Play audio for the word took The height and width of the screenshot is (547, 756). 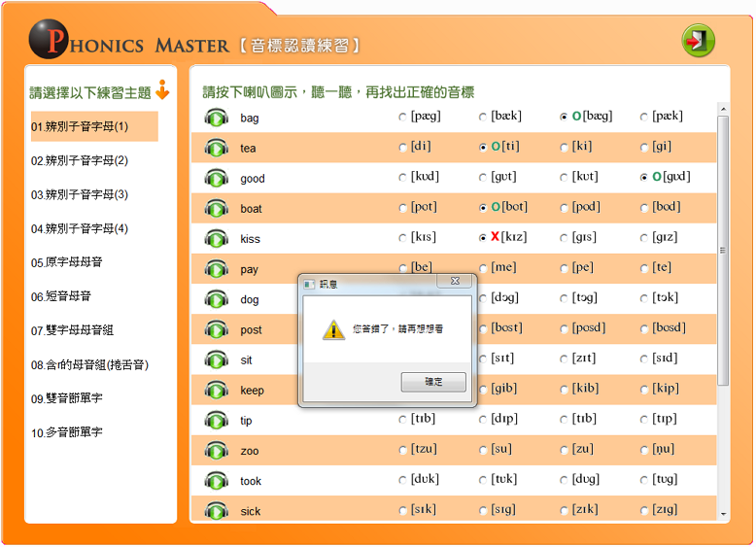[x=216, y=481]
